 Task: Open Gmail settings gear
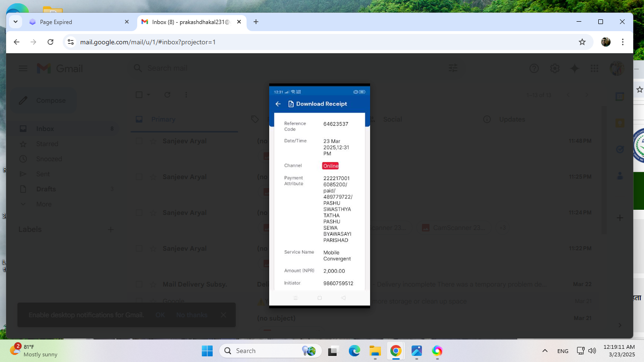554,68
